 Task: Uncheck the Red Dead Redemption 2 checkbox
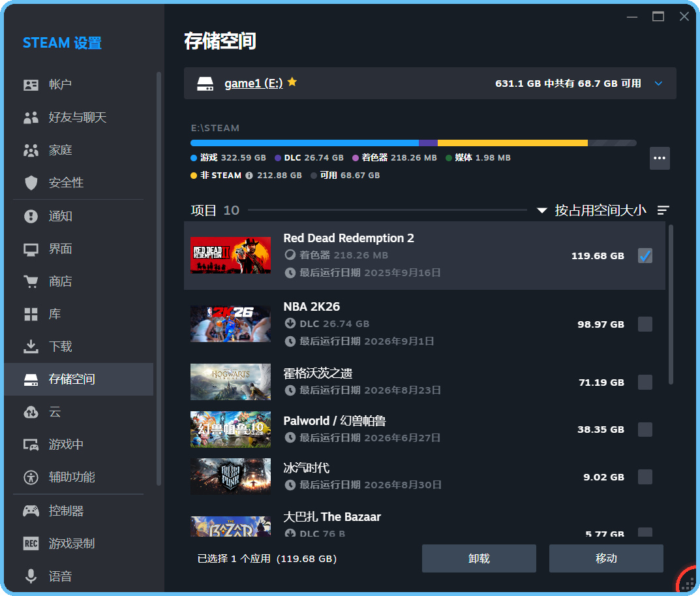coord(645,255)
